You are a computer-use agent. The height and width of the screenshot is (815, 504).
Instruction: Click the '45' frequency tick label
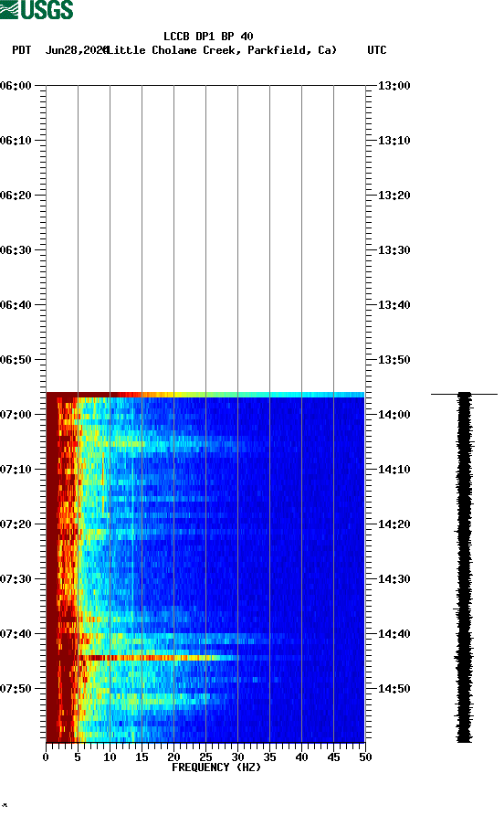click(333, 757)
